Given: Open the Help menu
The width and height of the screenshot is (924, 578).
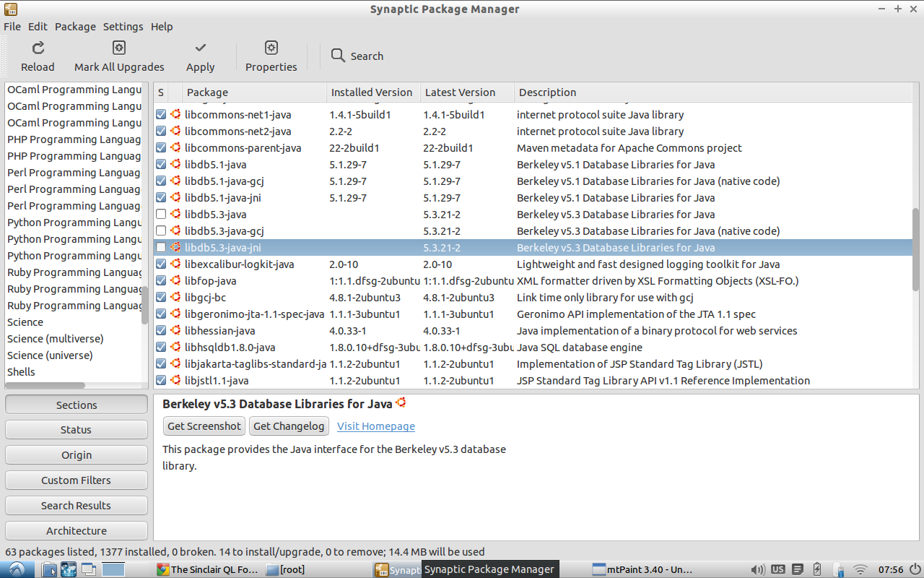Looking at the screenshot, I should [x=162, y=26].
